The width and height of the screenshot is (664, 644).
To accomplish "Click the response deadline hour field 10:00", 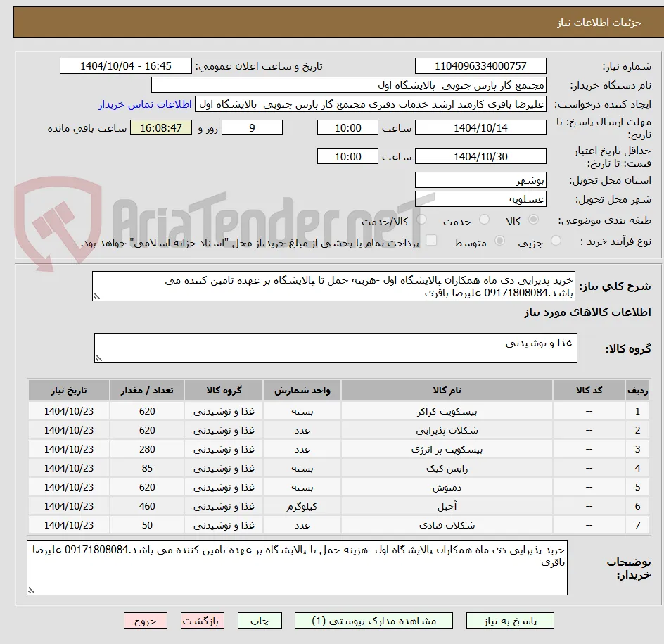I will (347, 127).
